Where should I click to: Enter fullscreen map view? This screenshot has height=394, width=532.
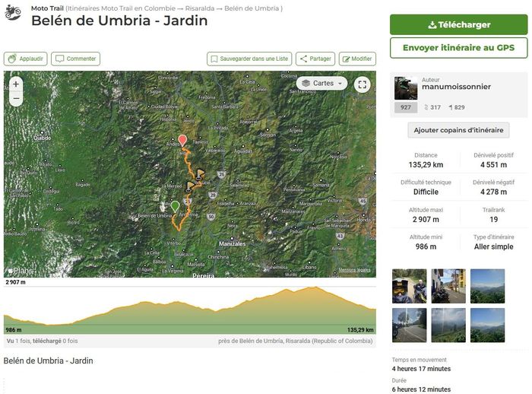[x=363, y=84]
